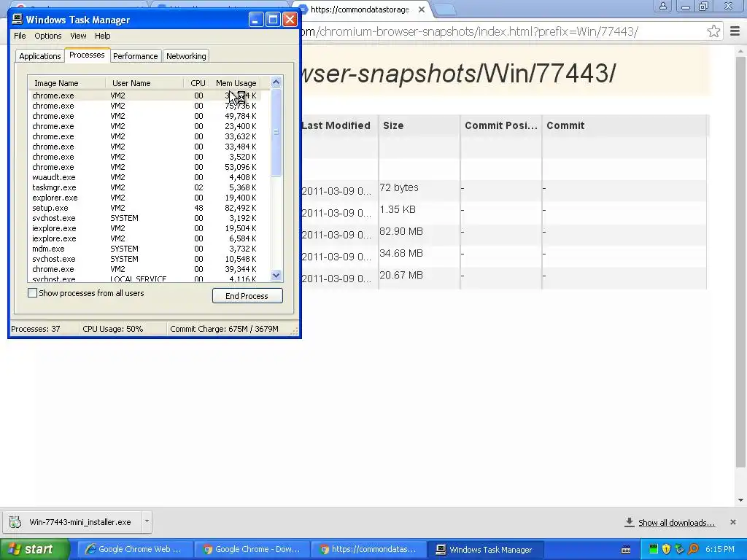Select setup.exe process row
Screen dimensions: 747x560
click(144, 208)
